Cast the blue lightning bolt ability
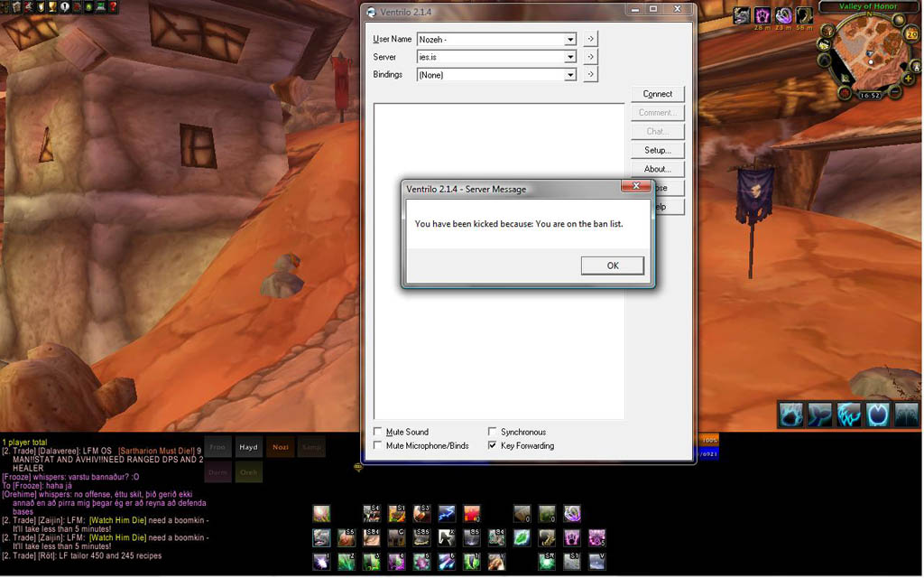The height and width of the screenshot is (578, 924). pos(446,514)
